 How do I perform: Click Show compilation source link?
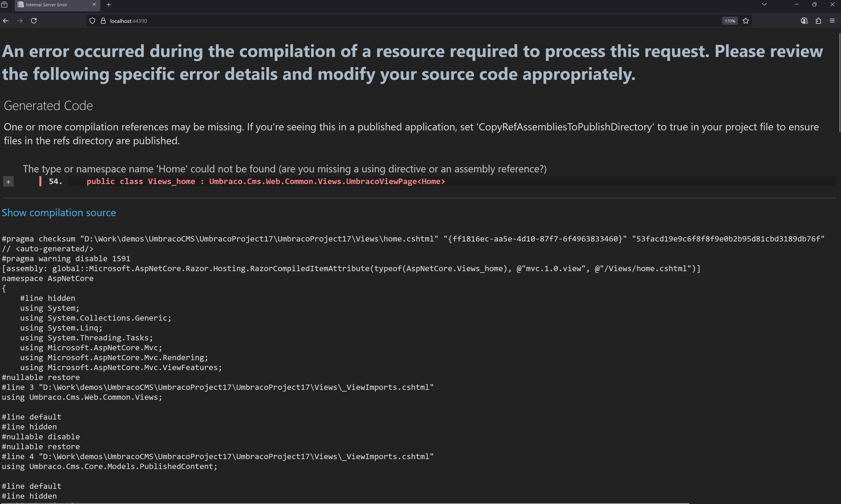tap(59, 213)
